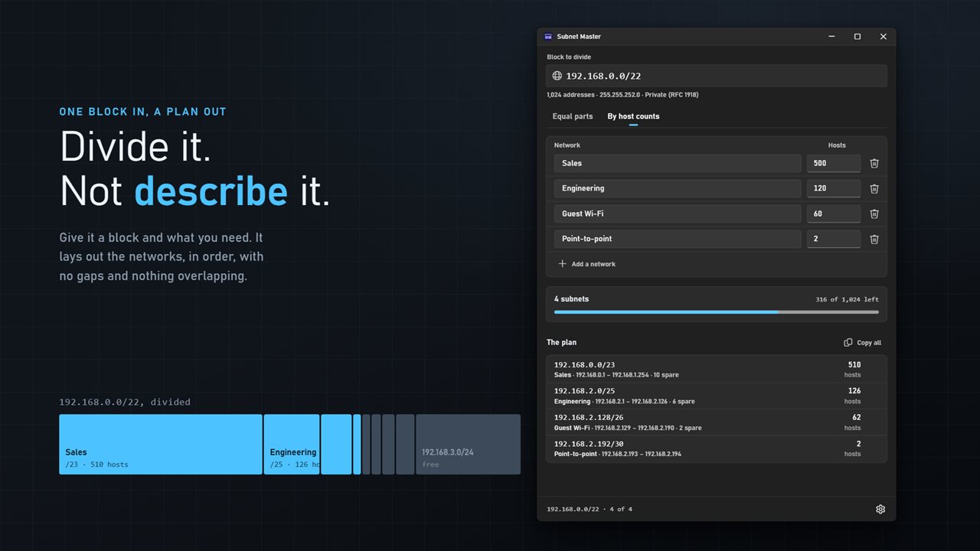Copy all plan entries
This screenshot has width=980, height=551.
click(863, 343)
